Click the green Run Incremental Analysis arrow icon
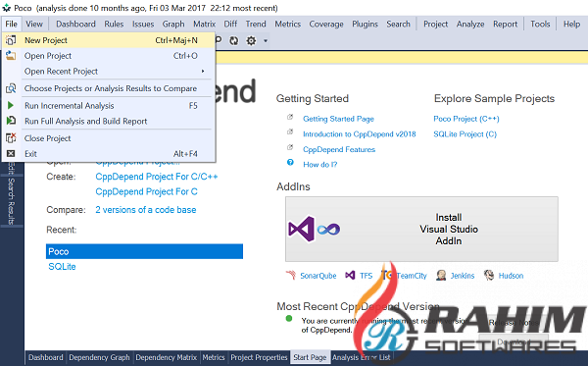 click(11, 106)
